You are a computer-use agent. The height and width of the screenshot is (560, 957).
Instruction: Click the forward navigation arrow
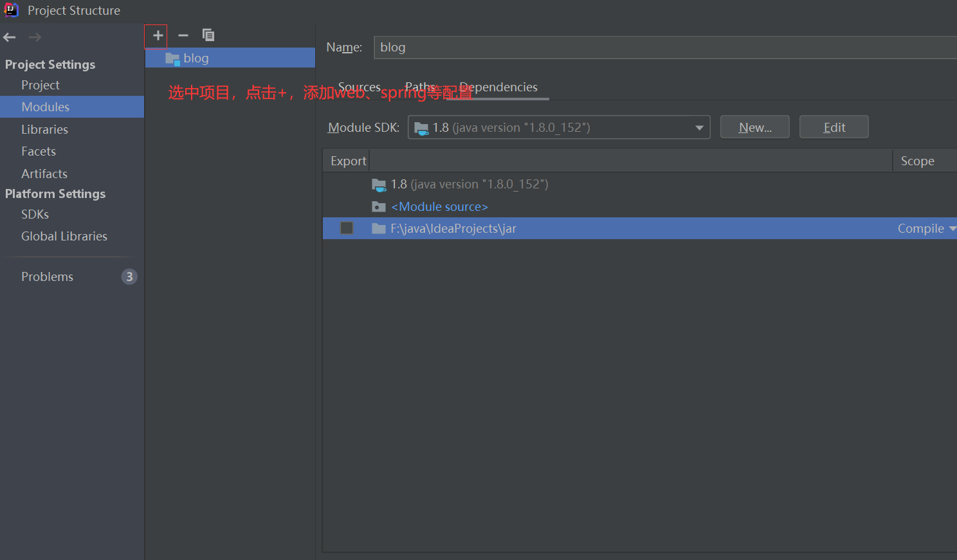33,37
